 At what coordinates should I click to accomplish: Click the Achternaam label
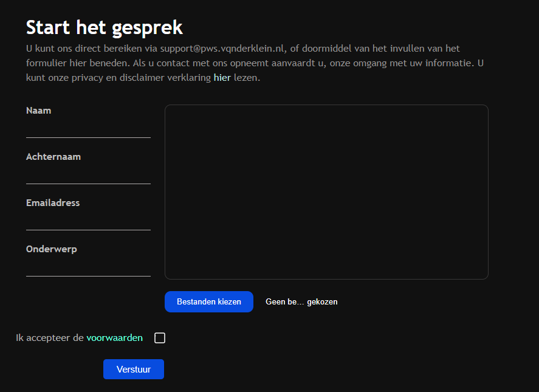coord(53,157)
